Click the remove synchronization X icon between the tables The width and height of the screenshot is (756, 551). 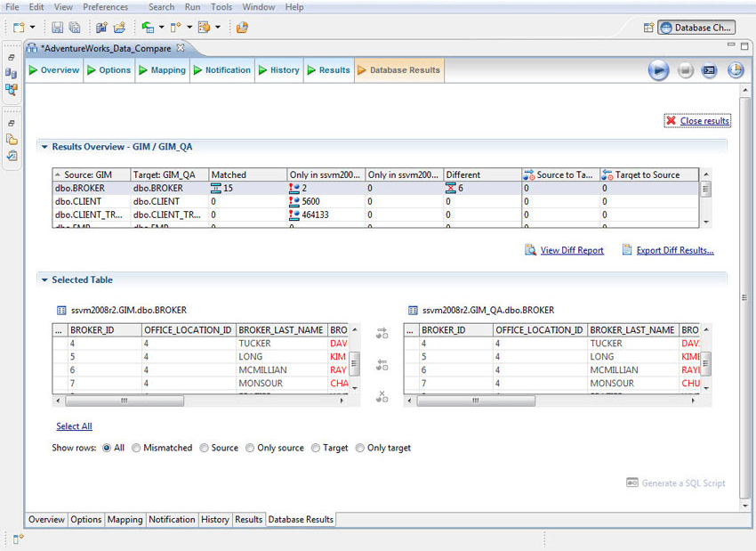pos(382,397)
